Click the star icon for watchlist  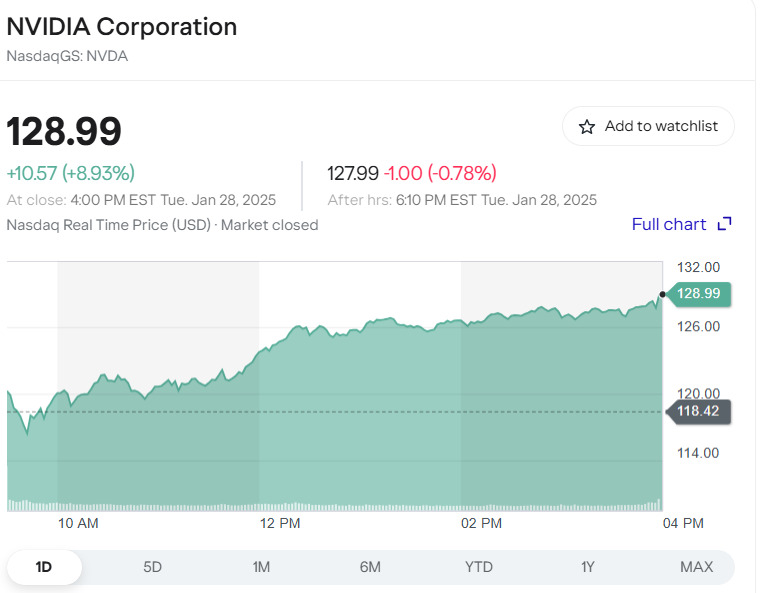[x=587, y=127]
